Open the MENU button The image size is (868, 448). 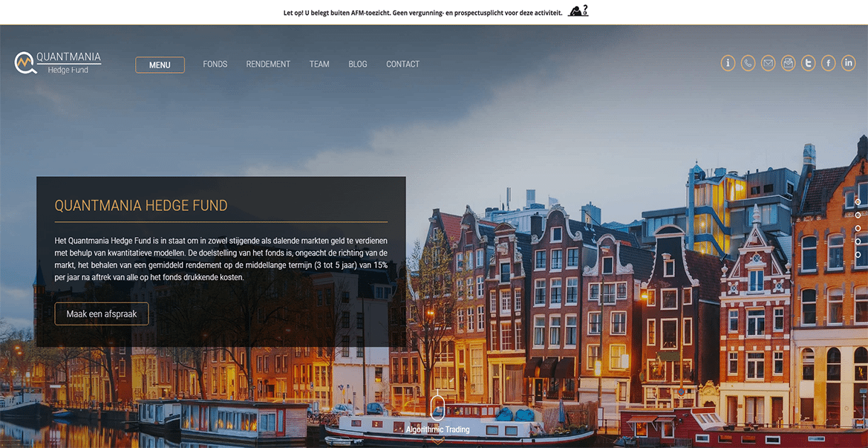pos(160,65)
